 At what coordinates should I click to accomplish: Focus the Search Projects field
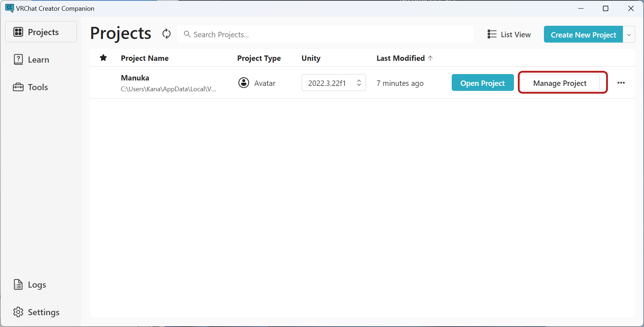coord(325,34)
